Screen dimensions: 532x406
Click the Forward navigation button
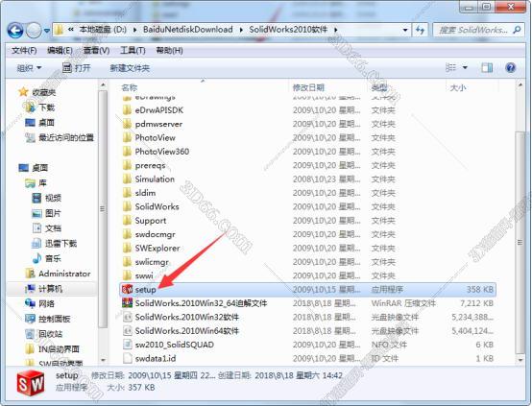[34, 31]
